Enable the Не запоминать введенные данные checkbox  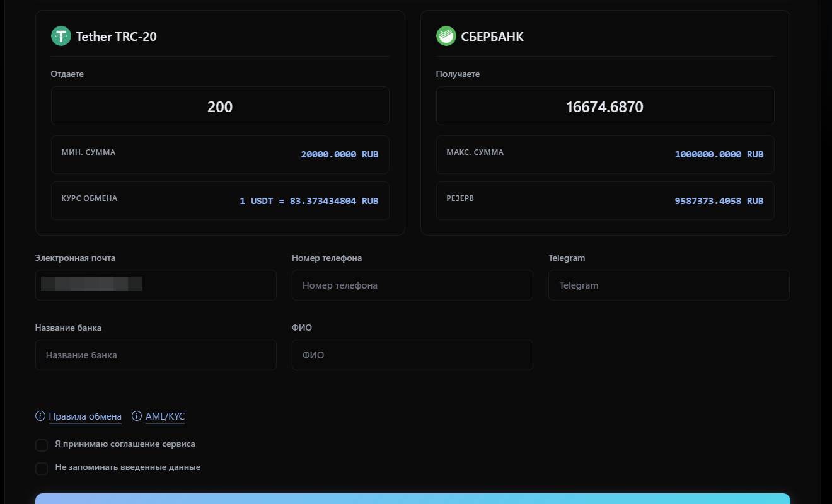pos(42,468)
